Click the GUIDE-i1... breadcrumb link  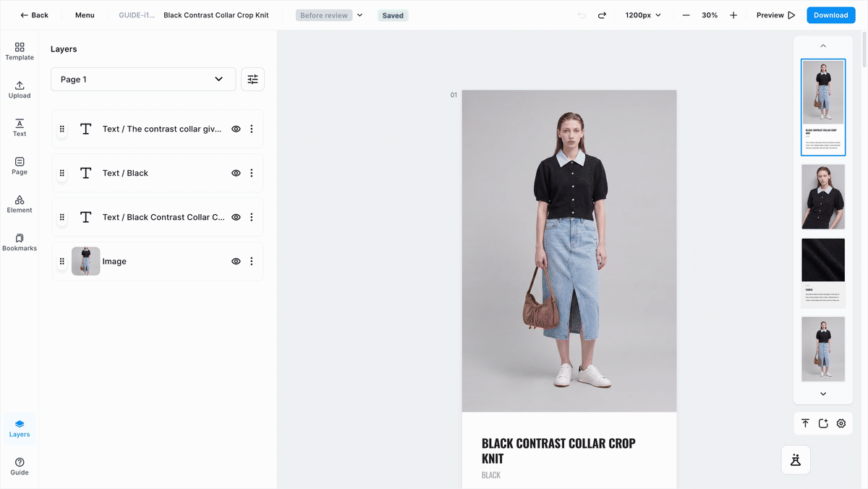click(x=137, y=15)
